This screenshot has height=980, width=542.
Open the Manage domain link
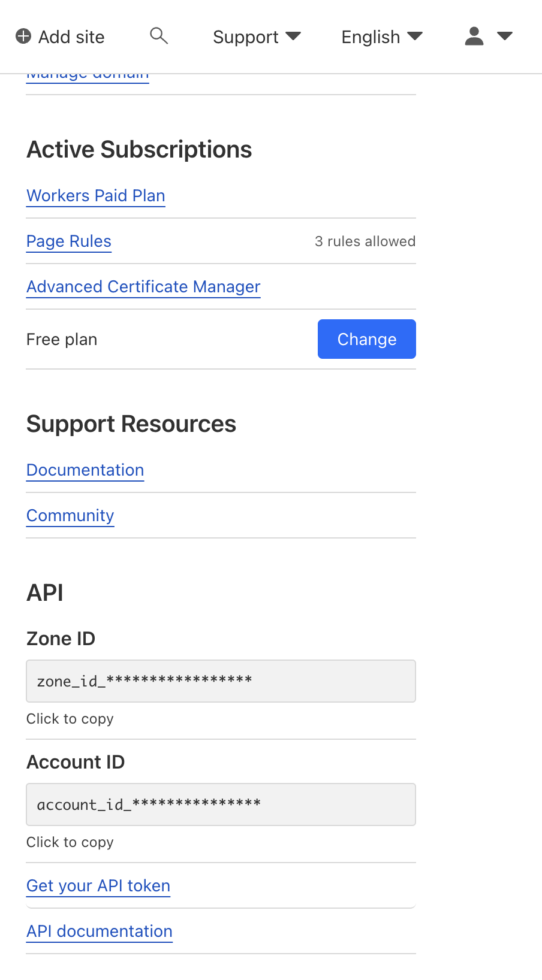(88, 76)
